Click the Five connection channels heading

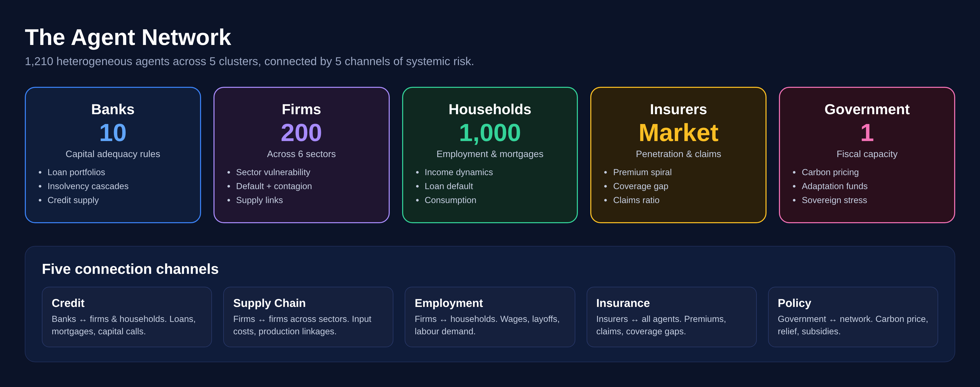coord(130,269)
